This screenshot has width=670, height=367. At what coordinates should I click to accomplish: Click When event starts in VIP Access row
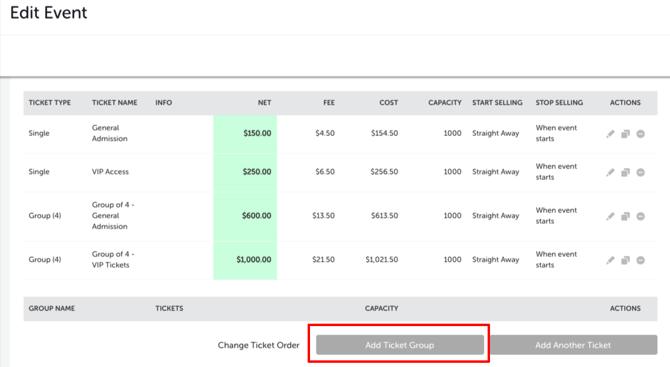pos(556,172)
